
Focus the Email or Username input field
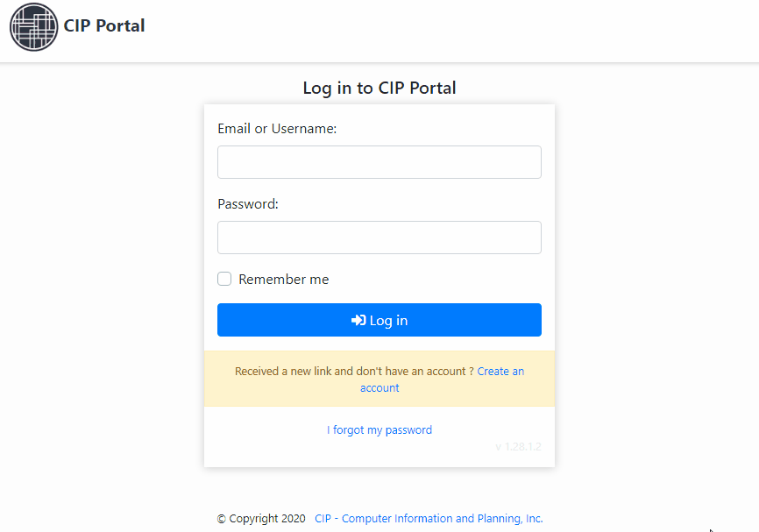pyautogui.click(x=379, y=162)
